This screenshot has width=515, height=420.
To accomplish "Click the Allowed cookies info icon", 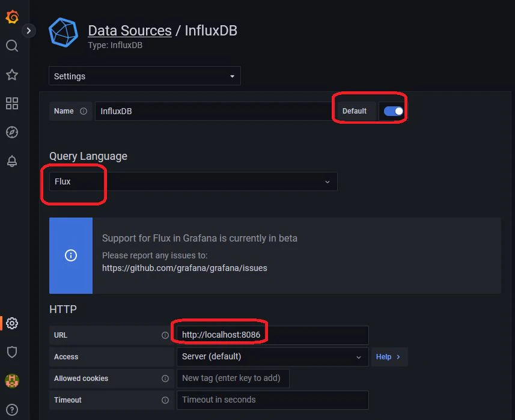I will point(165,379).
